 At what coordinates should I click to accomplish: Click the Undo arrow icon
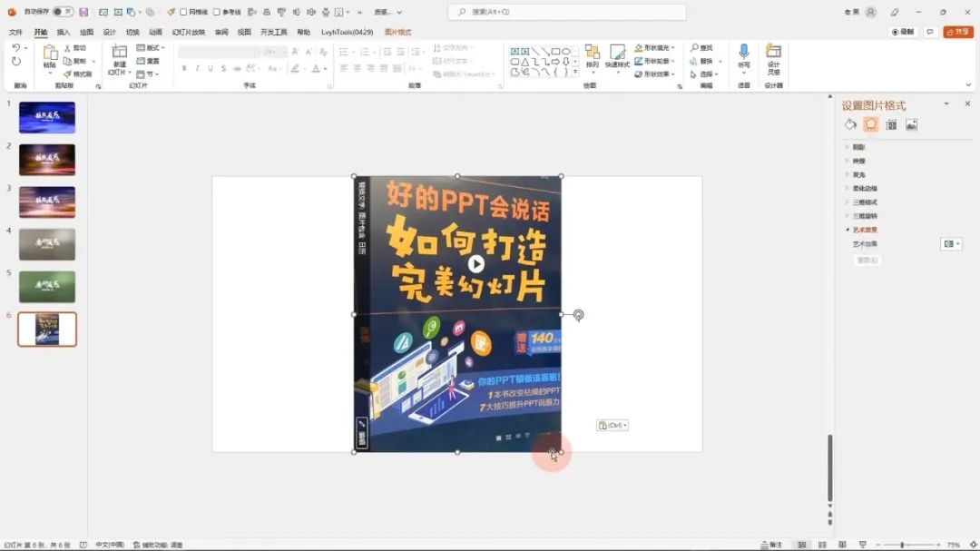click(x=16, y=48)
